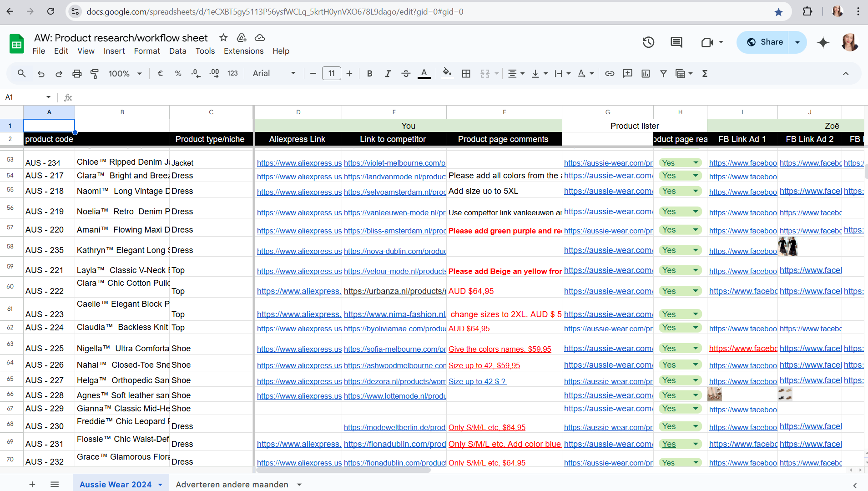Open the functions sigma menu
Viewport: 868px width, 491px height.
click(x=705, y=73)
